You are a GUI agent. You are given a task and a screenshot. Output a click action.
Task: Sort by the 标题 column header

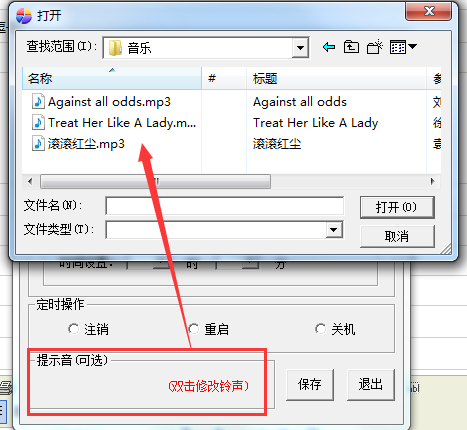pos(337,78)
